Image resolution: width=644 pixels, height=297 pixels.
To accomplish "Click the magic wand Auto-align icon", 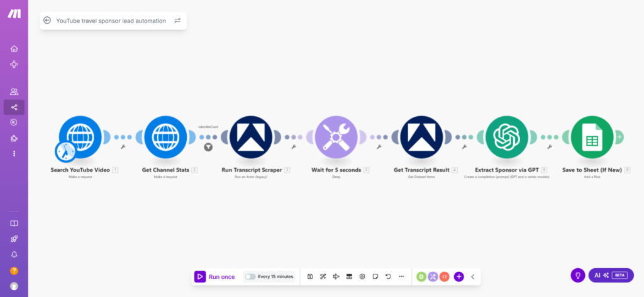I will click(323, 276).
